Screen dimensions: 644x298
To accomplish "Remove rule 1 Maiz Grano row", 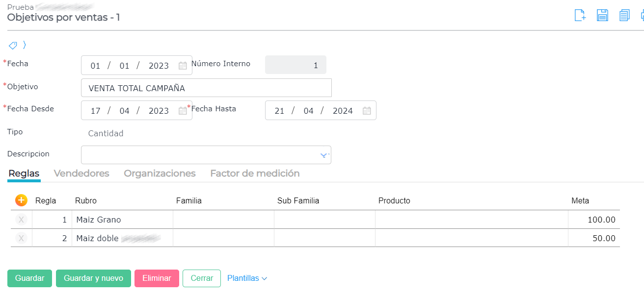I will (21, 220).
